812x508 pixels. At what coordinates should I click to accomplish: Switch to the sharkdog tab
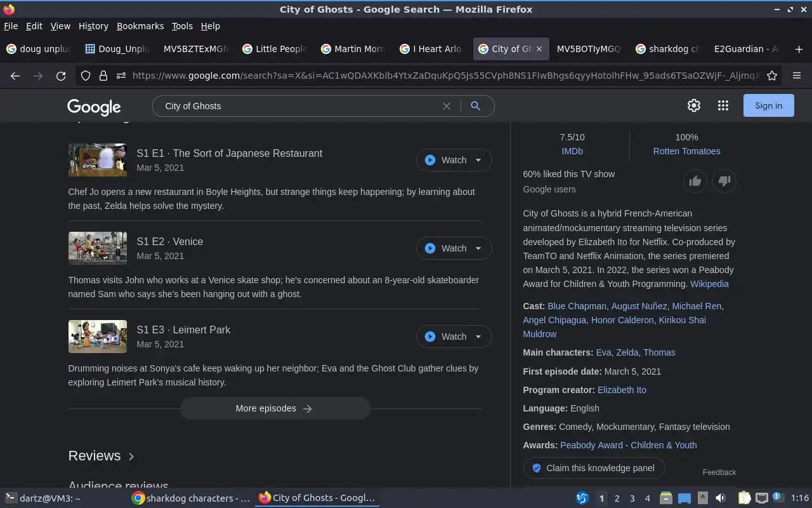pyautogui.click(x=668, y=49)
